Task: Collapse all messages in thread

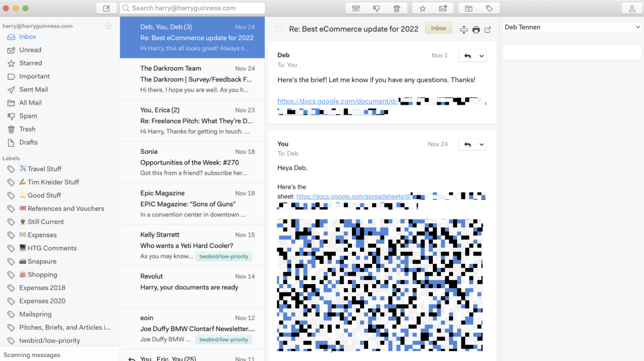Action: [464, 29]
